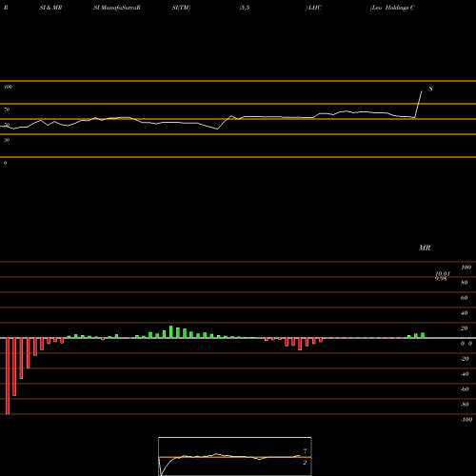Click the 'MR' label above lower chart
Image resolution: width=476 pixels, height=476 pixels.
pos(425,248)
